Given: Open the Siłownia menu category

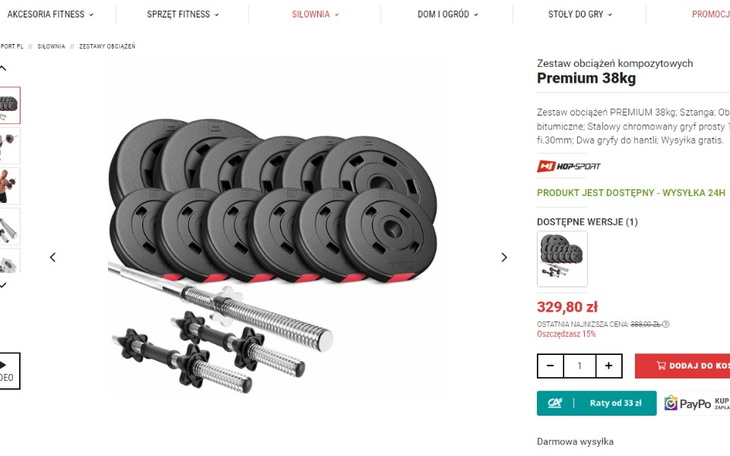Looking at the screenshot, I should point(315,15).
